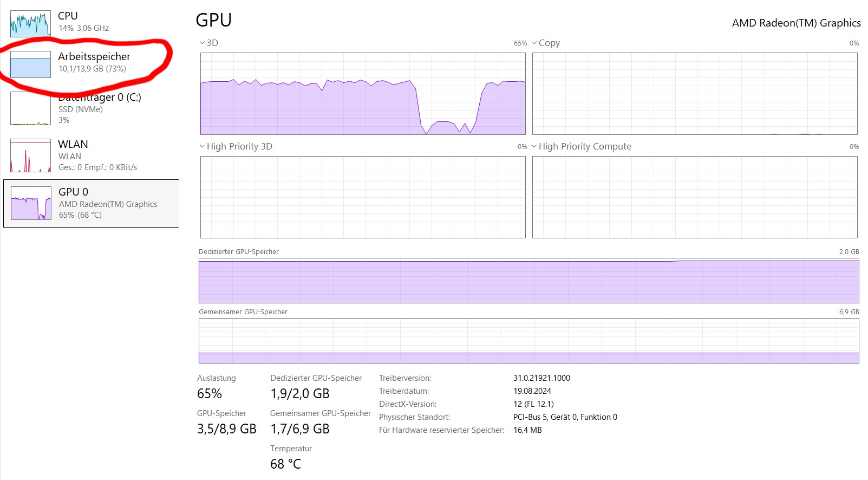The width and height of the screenshot is (868, 480).
Task: Click the Arbeitsspeicher memory usage thumbnail
Action: click(30, 64)
